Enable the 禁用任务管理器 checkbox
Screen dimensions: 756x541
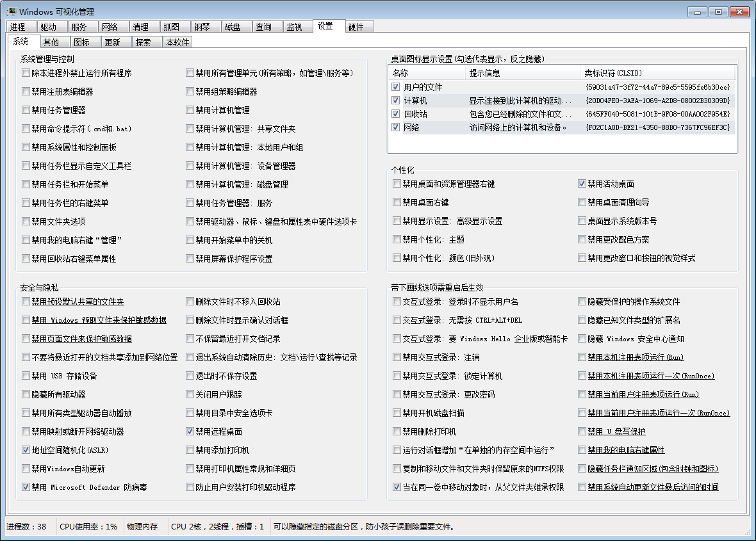[26, 110]
